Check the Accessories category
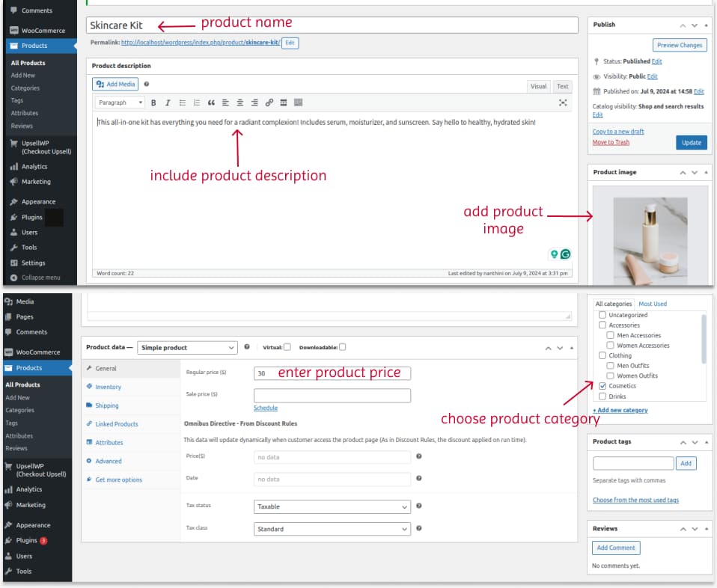The height and width of the screenshot is (588, 717). (x=602, y=325)
